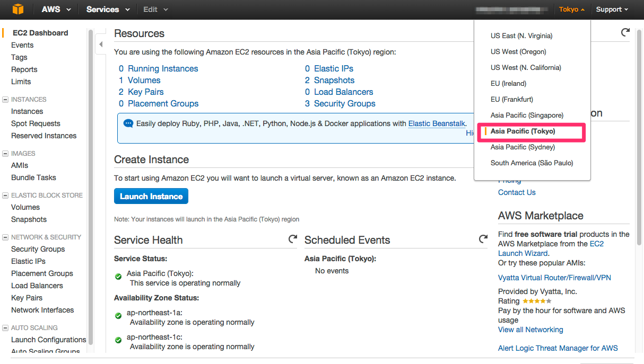The image size is (644, 364).
Task: Collapse the INSTANCES sidebar section
Action: pos(5,99)
